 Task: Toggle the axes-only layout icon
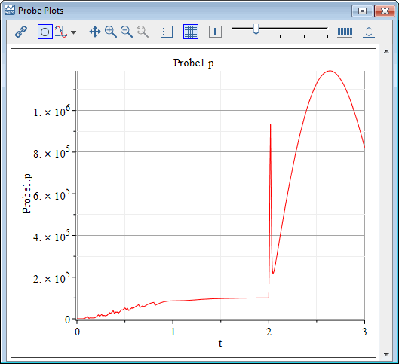(167, 32)
